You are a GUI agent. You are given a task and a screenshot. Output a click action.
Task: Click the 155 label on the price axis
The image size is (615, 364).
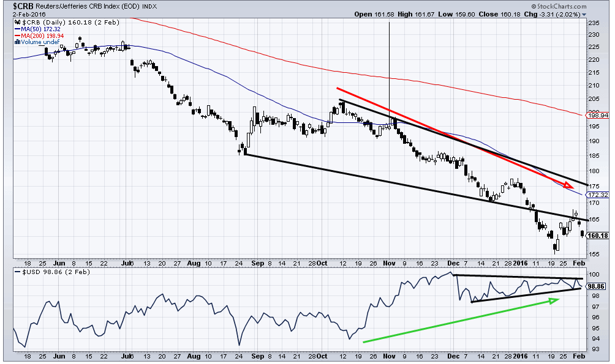(594, 254)
